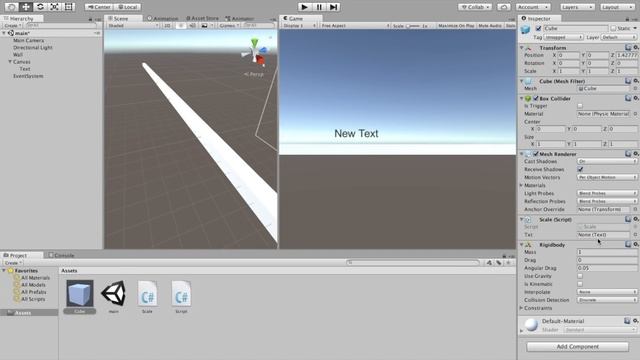Toggle the Static checkbox
Screen dimensions: 640x360
click(x=613, y=29)
